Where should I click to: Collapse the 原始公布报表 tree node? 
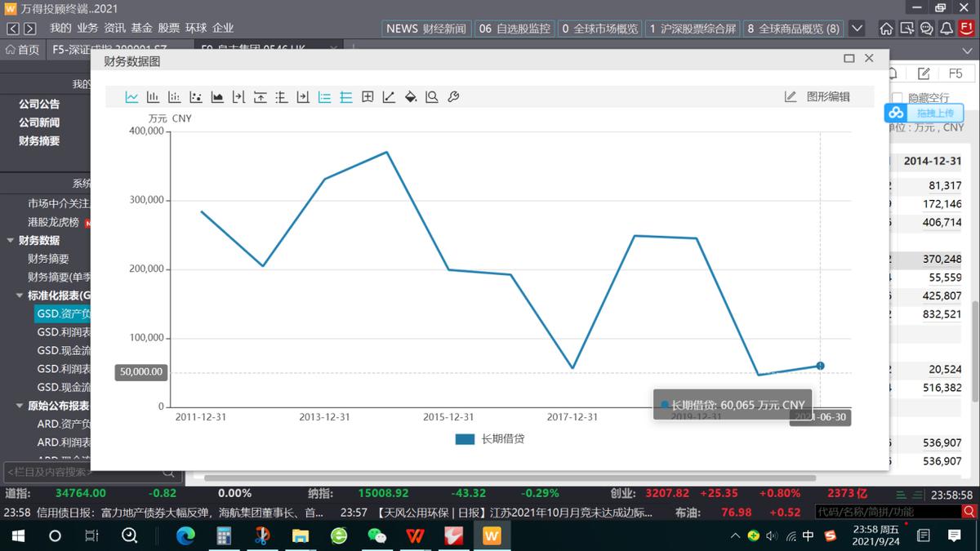(20, 406)
